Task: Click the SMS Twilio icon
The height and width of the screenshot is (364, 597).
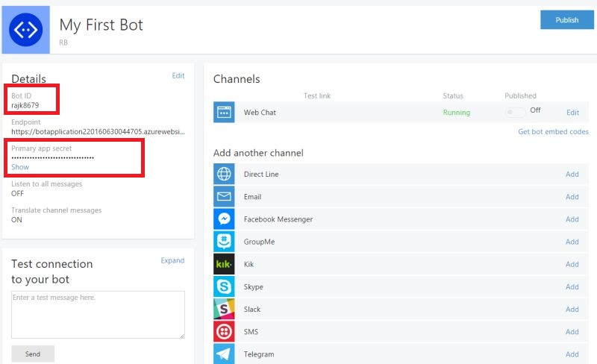Action: pos(224,331)
